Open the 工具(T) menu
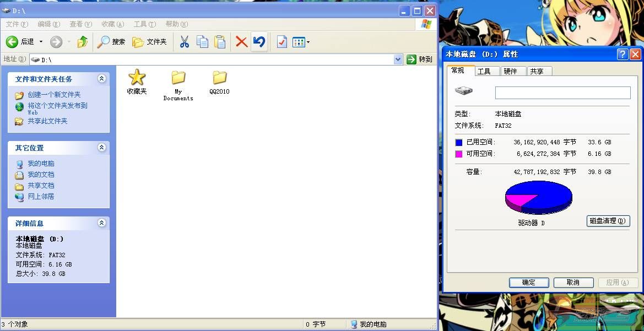The height and width of the screenshot is (331, 644). point(144,24)
